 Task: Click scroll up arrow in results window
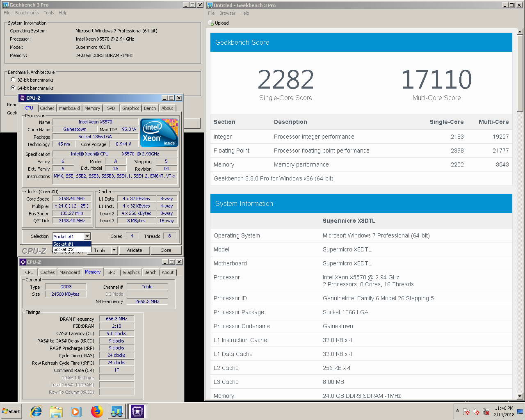click(520, 32)
